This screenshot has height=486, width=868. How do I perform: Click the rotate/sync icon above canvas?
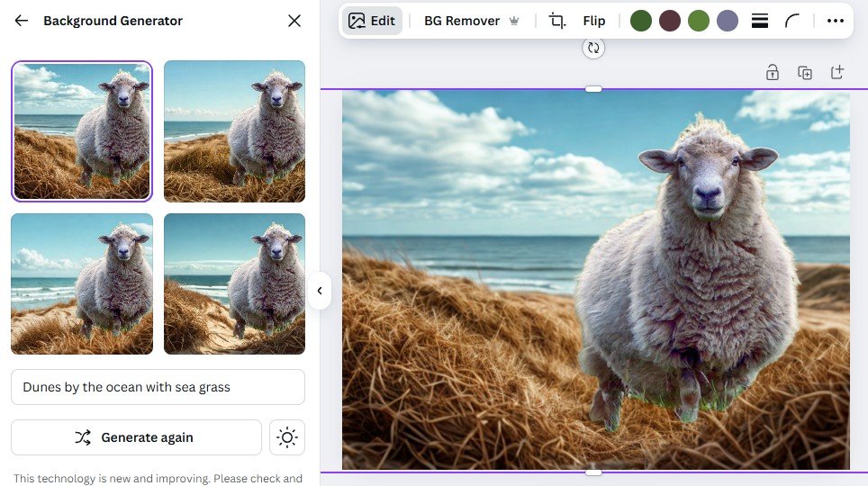[592, 49]
